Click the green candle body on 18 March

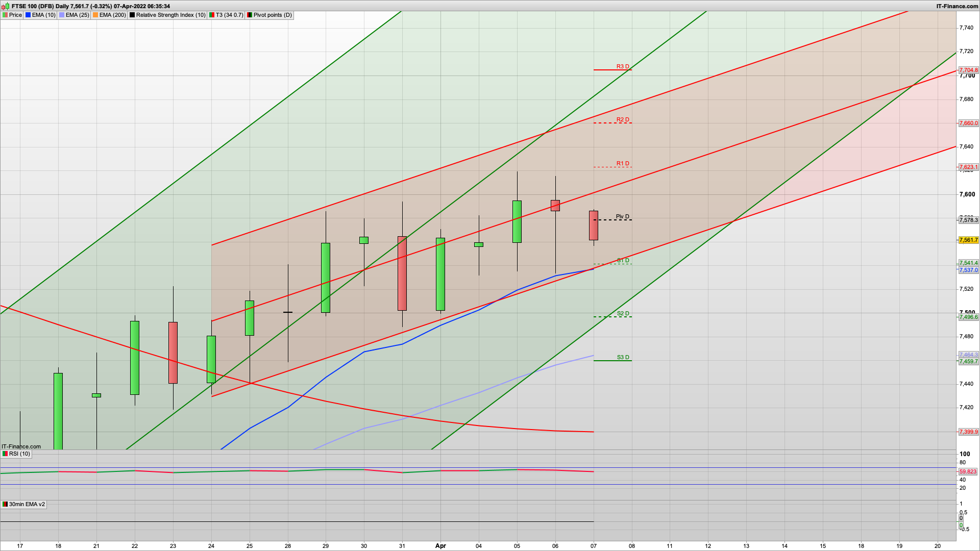point(58,411)
